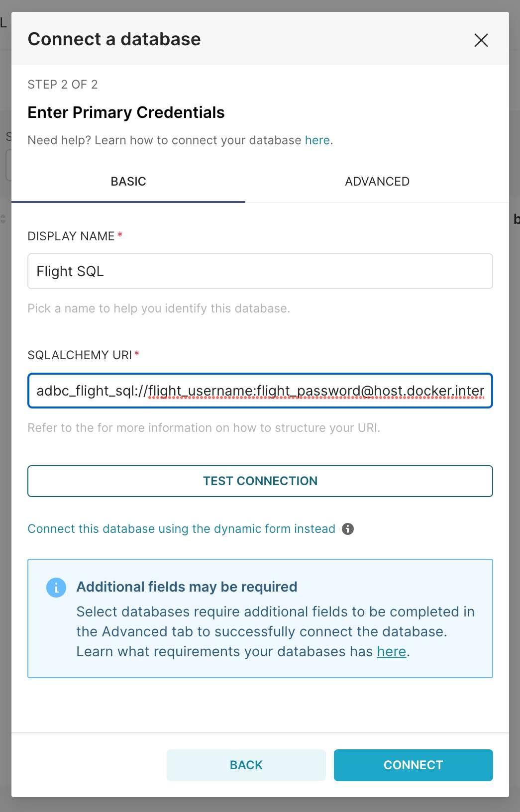This screenshot has width=520, height=812.
Task: Use the dynamic form instead link
Action: pos(181,529)
